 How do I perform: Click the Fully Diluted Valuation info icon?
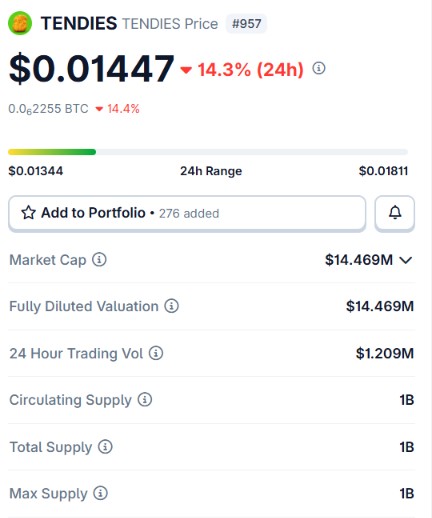[x=171, y=306]
